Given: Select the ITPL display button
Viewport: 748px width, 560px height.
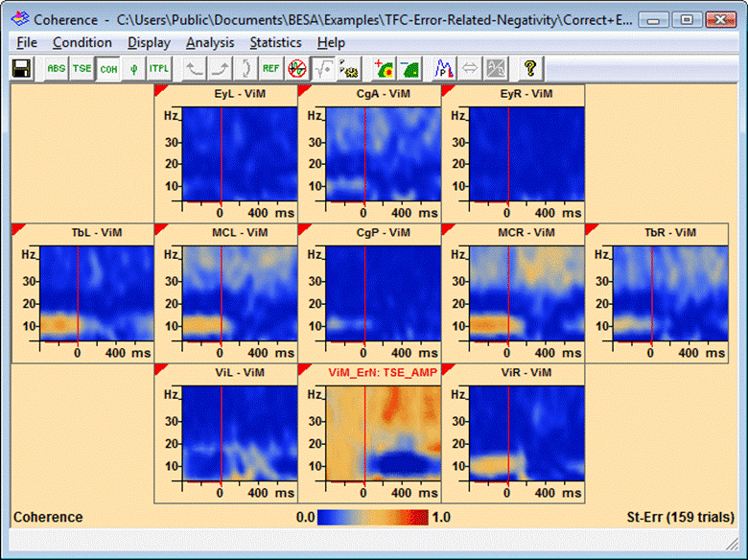Looking at the screenshot, I should click(x=157, y=69).
